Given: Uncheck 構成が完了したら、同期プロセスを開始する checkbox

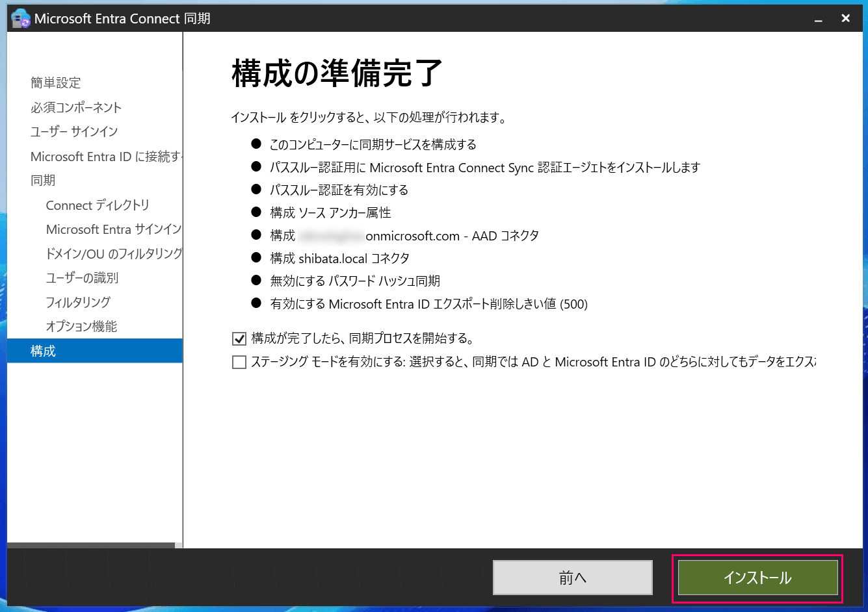Looking at the screenshot, I should tap(239, 338).
